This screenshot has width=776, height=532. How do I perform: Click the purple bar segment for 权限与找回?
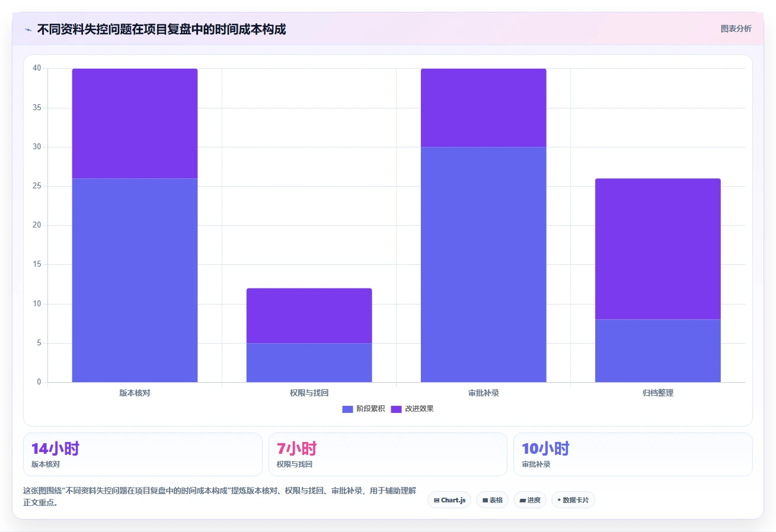coord(309,316)
